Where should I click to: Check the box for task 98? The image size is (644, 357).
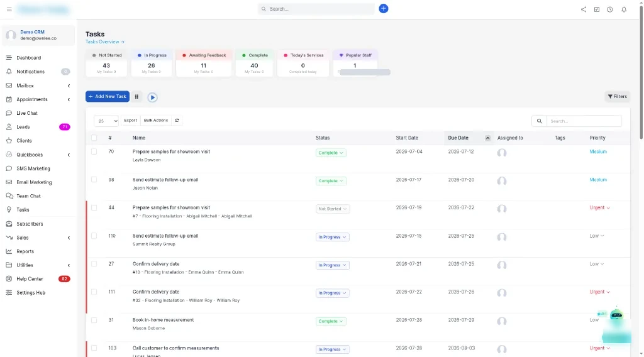(94, 180)
